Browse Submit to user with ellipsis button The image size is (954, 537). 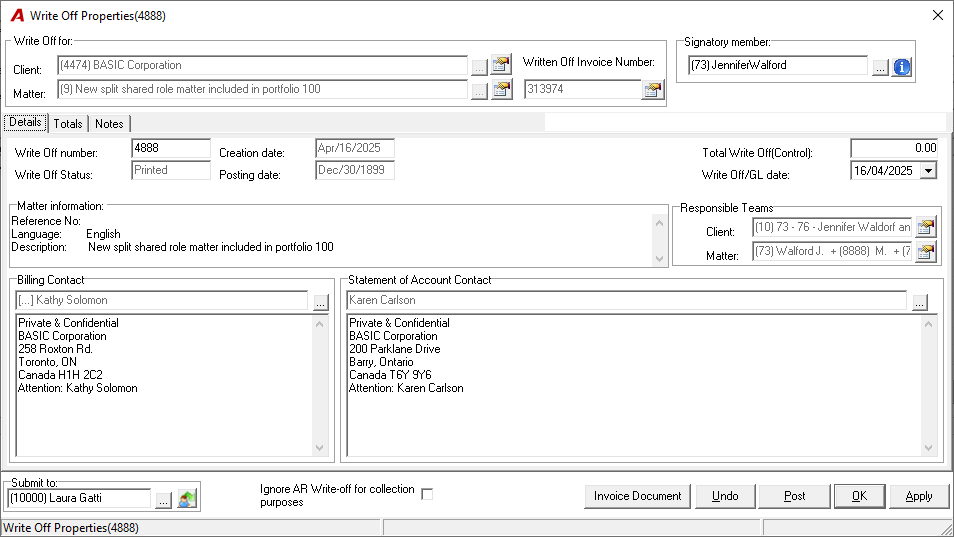click(x=163, y=500)
